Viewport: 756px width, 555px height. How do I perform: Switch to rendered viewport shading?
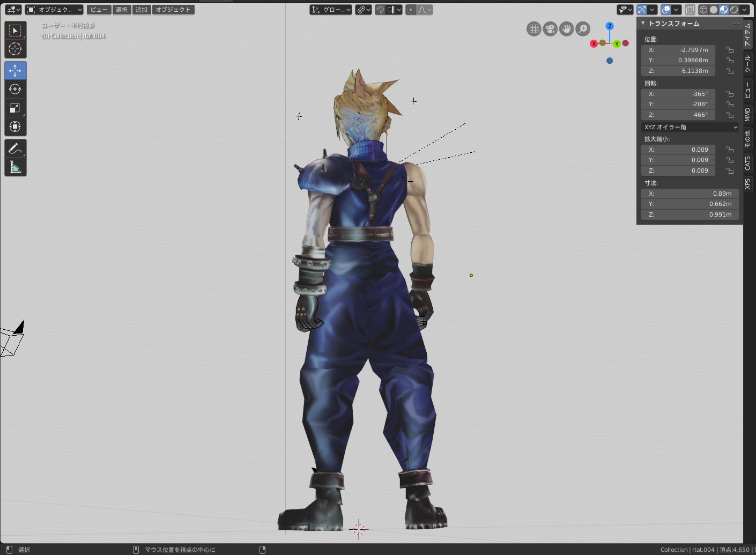[734, 10]
